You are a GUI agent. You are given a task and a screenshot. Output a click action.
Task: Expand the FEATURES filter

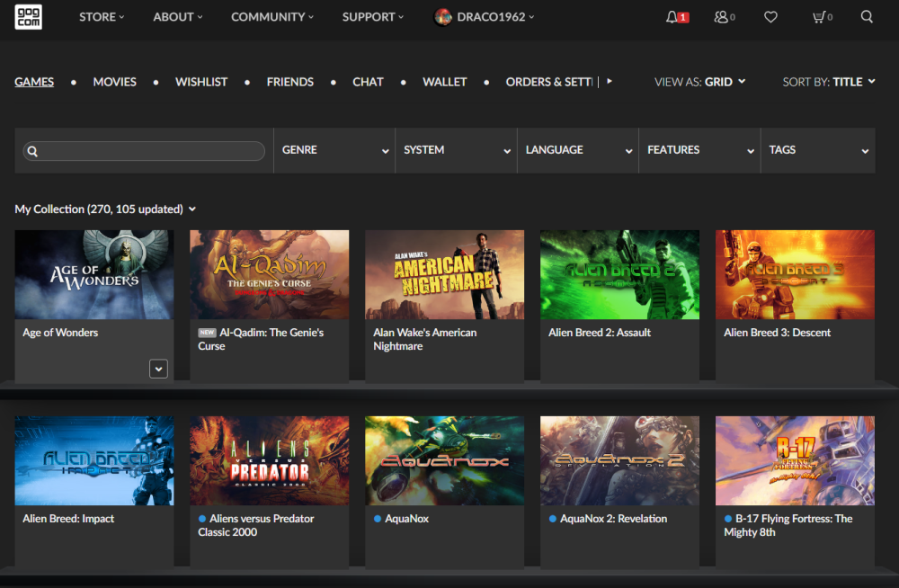pos(700,150)
